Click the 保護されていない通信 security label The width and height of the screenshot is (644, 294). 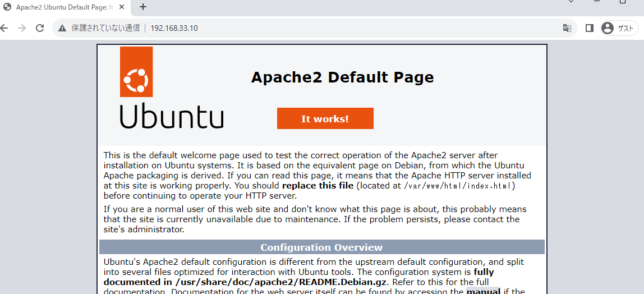coord(105,28)
